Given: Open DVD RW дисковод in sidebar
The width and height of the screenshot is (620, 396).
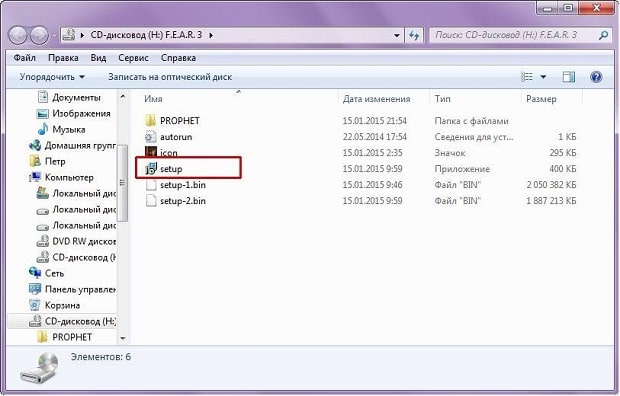Looking at the screenshot, I should [x=84, y=241].
